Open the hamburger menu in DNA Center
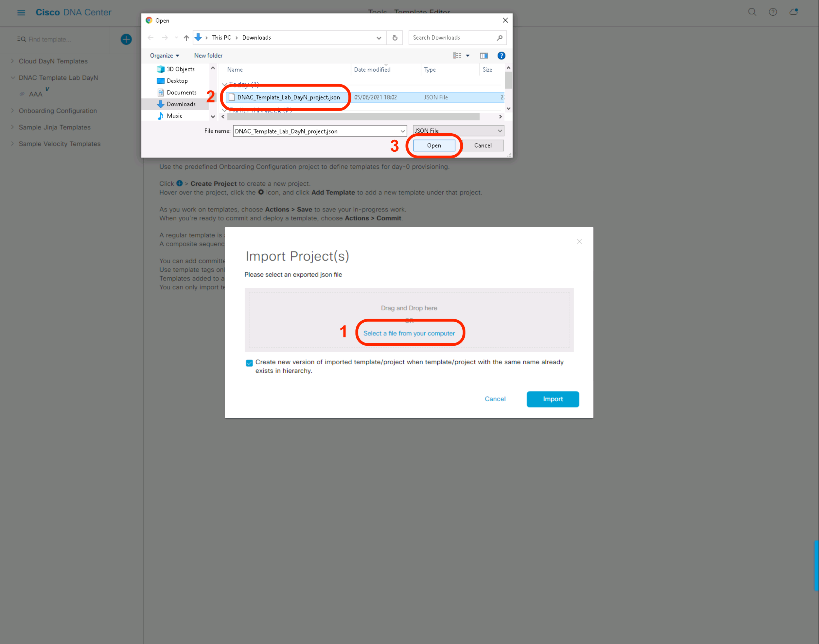 (21, 12)
